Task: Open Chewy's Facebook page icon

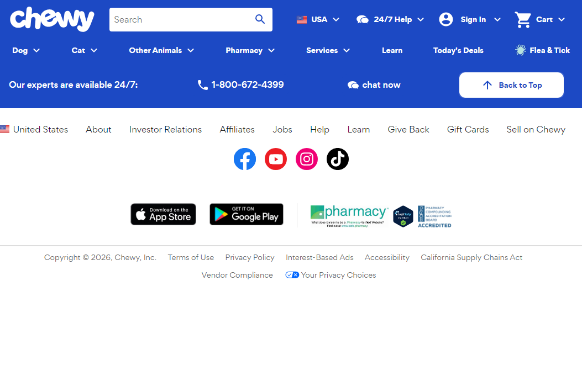Action: click(x=245, y=159)
